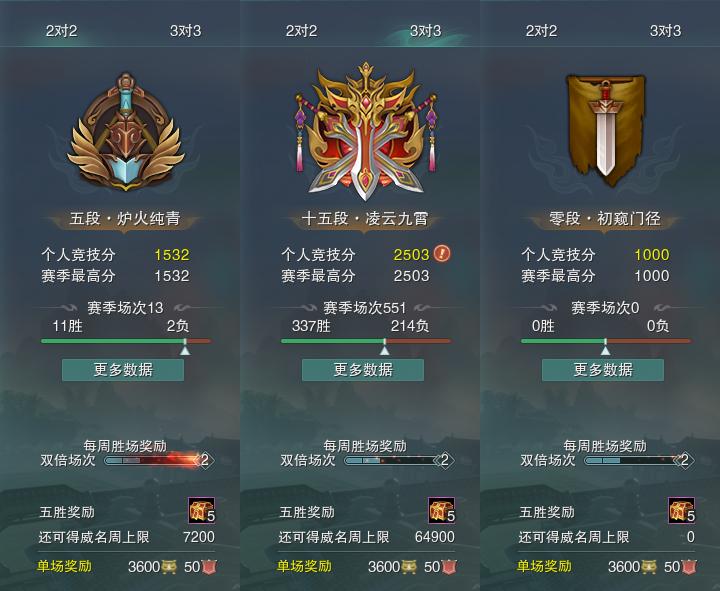Click the 337胜/214负 win-rate bar marker

tap(384, 347)
